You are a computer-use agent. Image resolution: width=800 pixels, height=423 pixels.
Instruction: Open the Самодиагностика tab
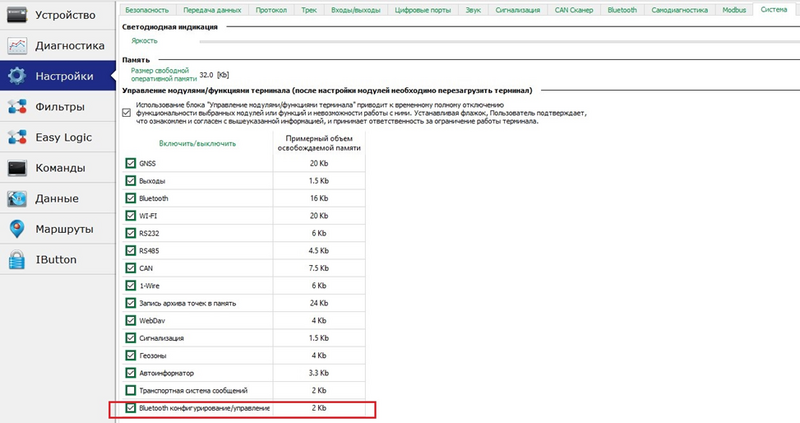680,10
